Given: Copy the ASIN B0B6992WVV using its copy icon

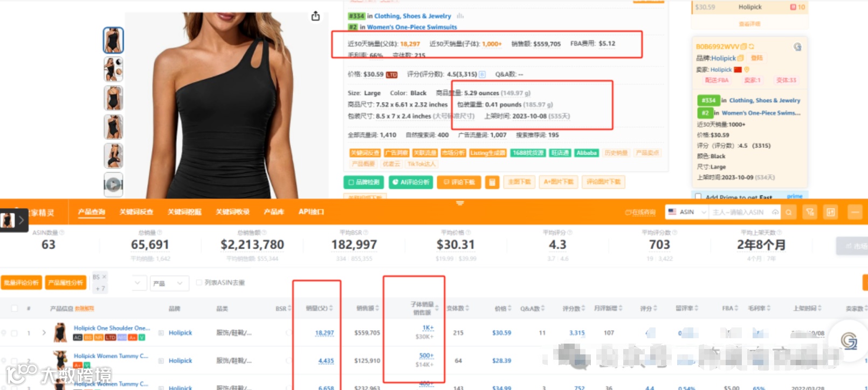Looking at the screenshot, I should pyautogui.click(x=743, y=46).
